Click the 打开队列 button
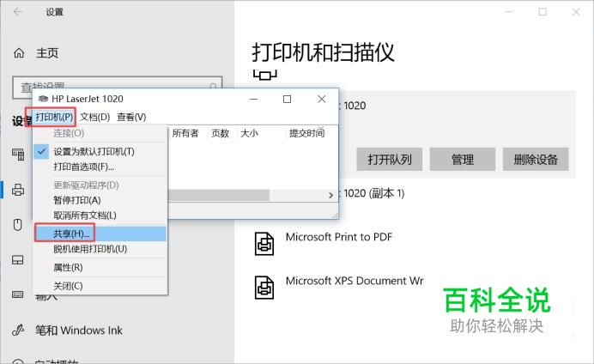This screenshot has width=594, height=364. point(390,159)
